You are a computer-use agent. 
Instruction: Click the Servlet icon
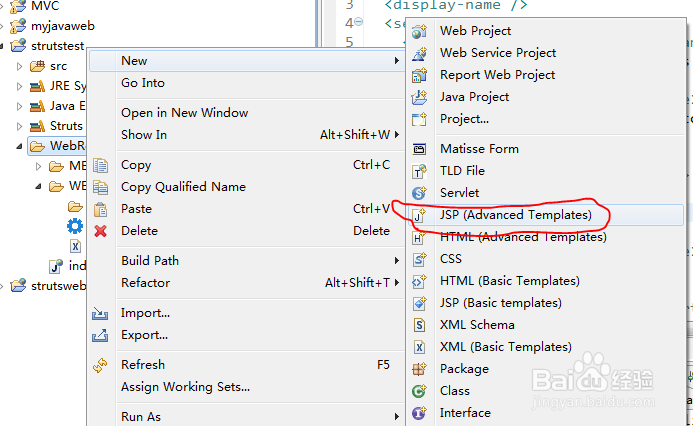(419, 193)
